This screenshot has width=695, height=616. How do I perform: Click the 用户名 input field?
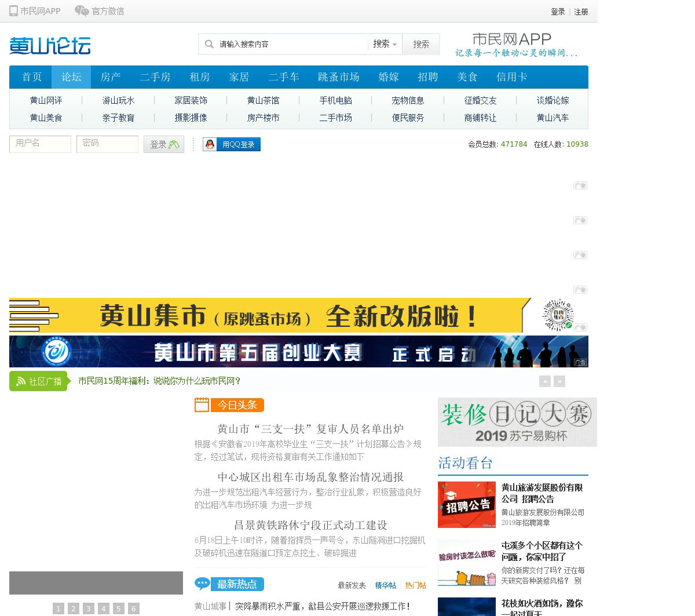(x=40, y=144)
